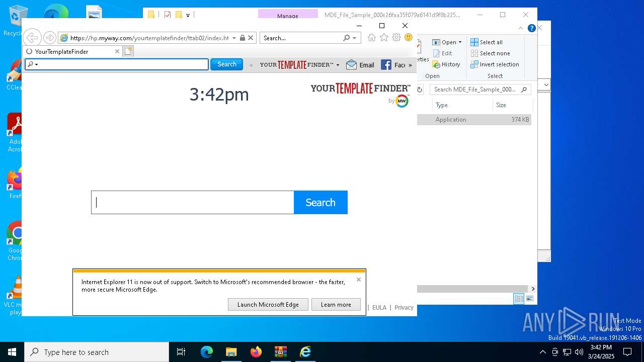Click the Explorer horizontal scrollbar right arrow
Image resolution: width=644 pixels, height=362 pixels.
point(533,289)
